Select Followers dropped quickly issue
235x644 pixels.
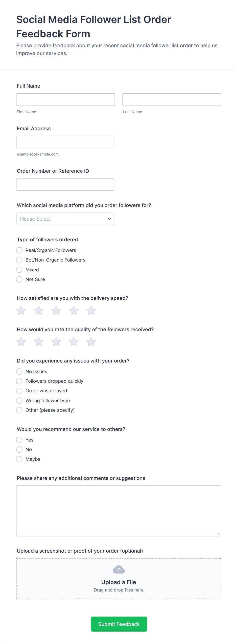tap(19, 381)
